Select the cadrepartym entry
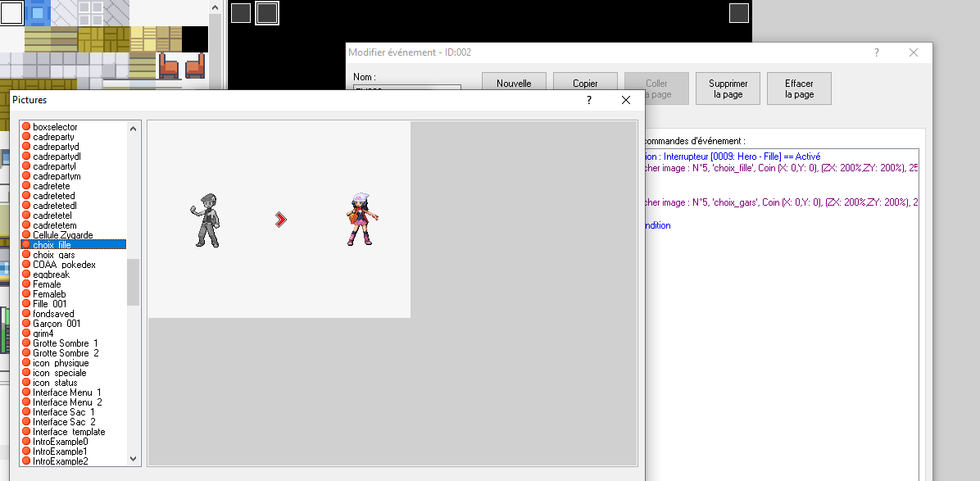The image size is (980, 481). coord(57,176)
